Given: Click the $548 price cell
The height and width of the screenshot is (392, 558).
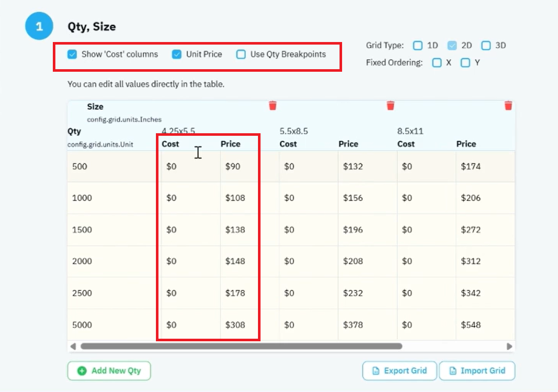Looking at the screenshot, I should pyautogui.click(x=485, y=325).
